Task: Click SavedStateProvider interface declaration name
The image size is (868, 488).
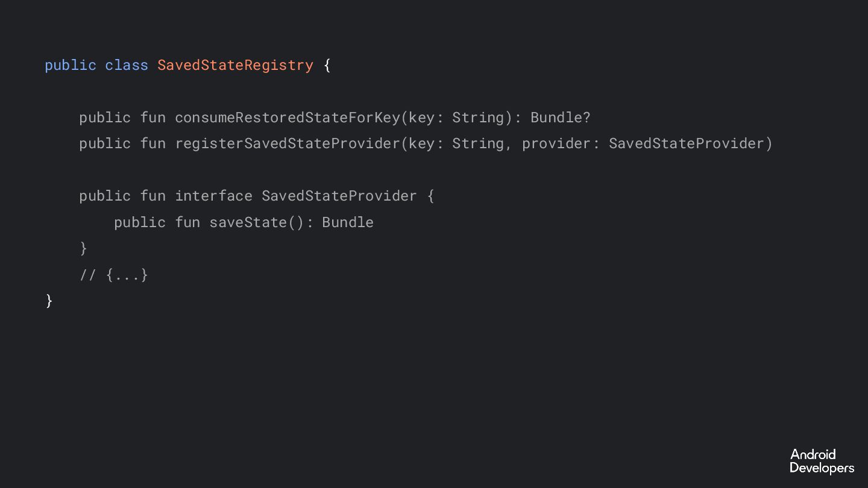Action: [339, 196]
